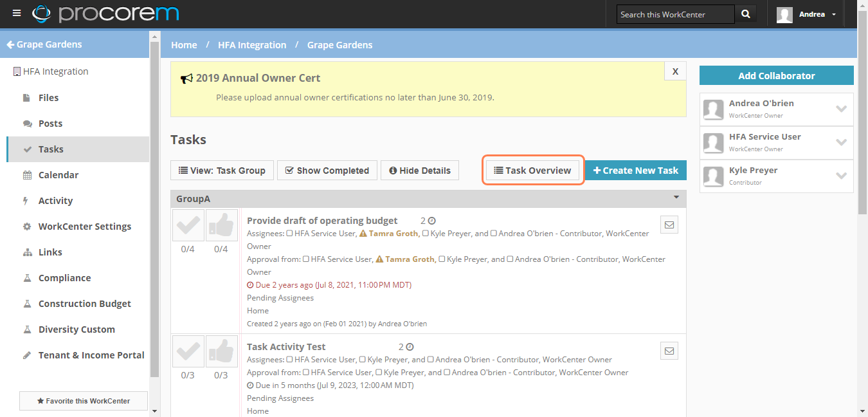The height and width of the screenshot is (417, 868).
Task: Mark 'Provide draft of operating budget' complete checkmark
Action: click(x=188, y=225)
